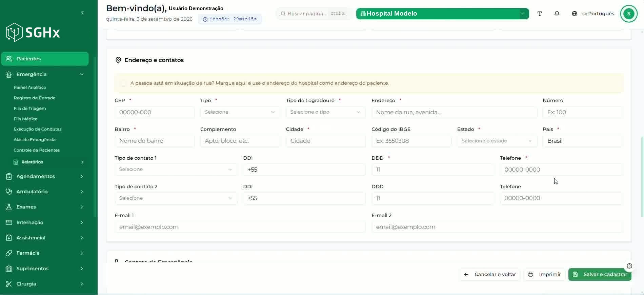
Task: Click the SGHx logo
Action: [x=33, y=33]
